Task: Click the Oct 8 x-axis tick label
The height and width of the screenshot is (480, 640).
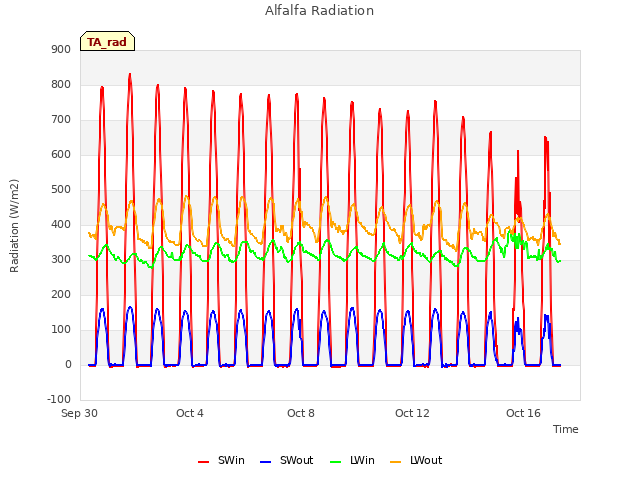Action: [x=301, y=413]
